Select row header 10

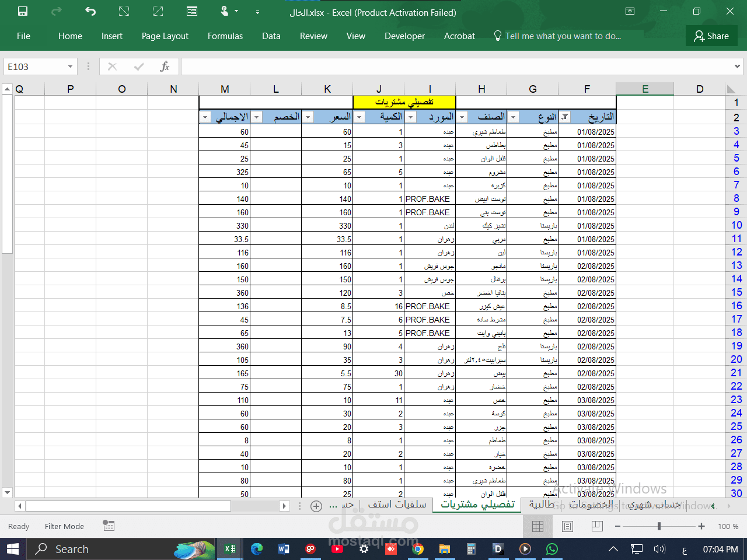pyautogui.click(x=736, y=225)
